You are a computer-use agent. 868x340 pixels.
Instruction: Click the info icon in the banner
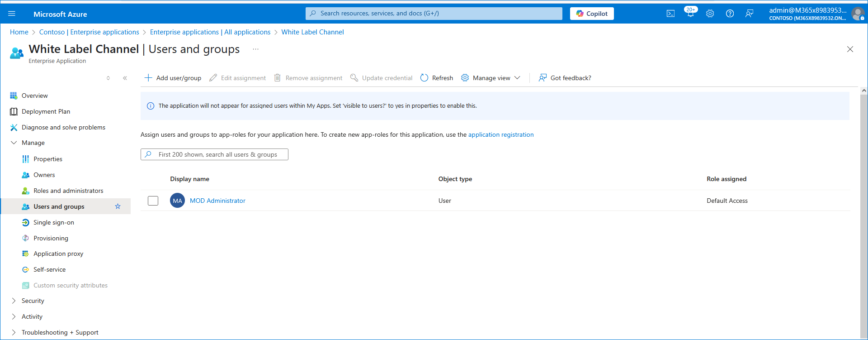(x=151, y=106)
